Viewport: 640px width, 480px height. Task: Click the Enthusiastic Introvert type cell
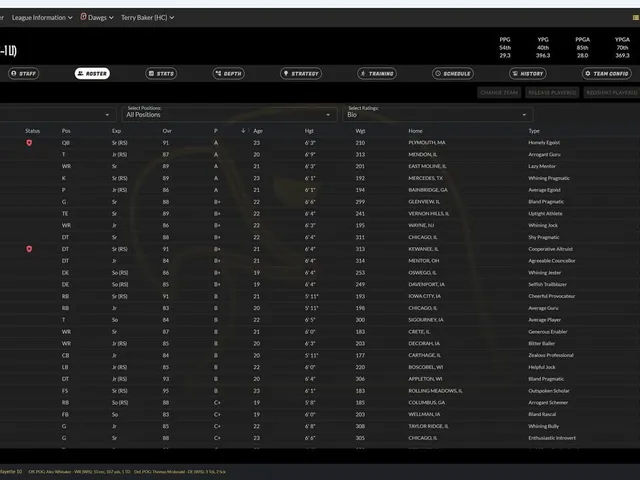(552, 438)
